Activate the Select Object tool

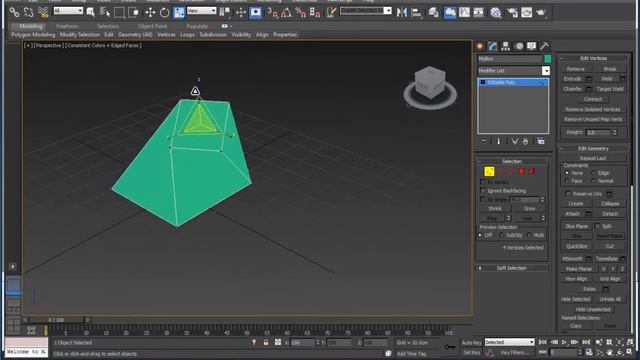click(x=91, y=12)
